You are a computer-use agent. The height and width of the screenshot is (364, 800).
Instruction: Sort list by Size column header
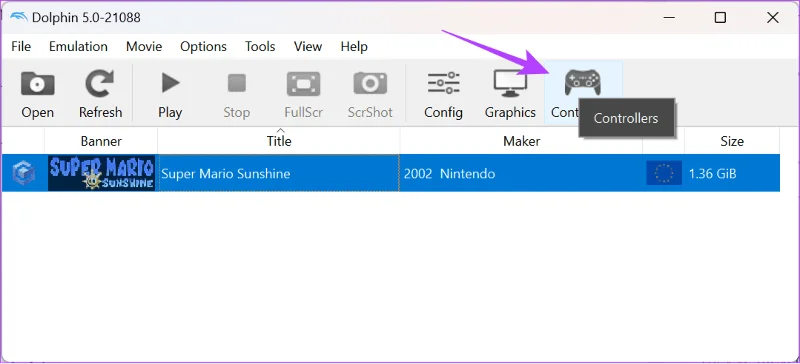click(x=732, y=141)
